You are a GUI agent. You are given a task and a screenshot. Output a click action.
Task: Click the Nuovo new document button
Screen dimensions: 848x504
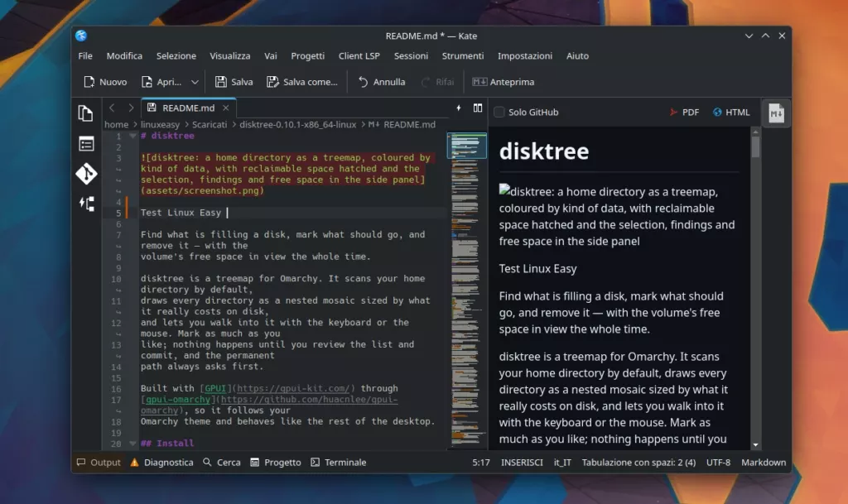tap(105, 82)
